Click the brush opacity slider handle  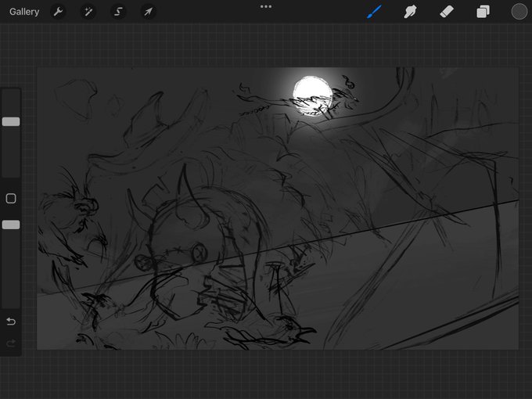pyautogui.click(x=11, y=225)
